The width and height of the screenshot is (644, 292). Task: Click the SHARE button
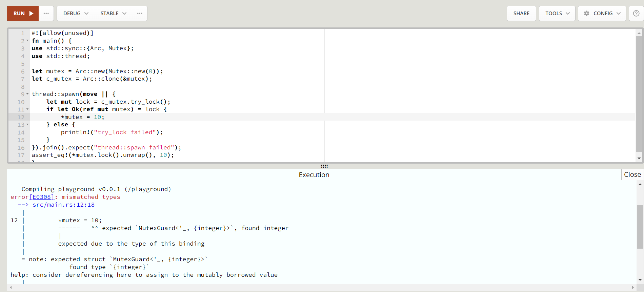tap(521, 14)
